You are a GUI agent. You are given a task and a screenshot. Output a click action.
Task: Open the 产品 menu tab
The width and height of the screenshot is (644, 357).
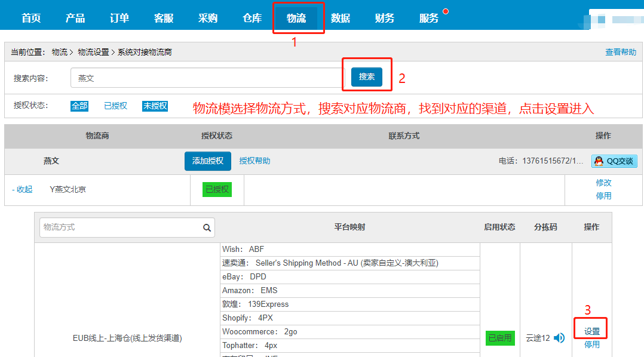[75, 18]
